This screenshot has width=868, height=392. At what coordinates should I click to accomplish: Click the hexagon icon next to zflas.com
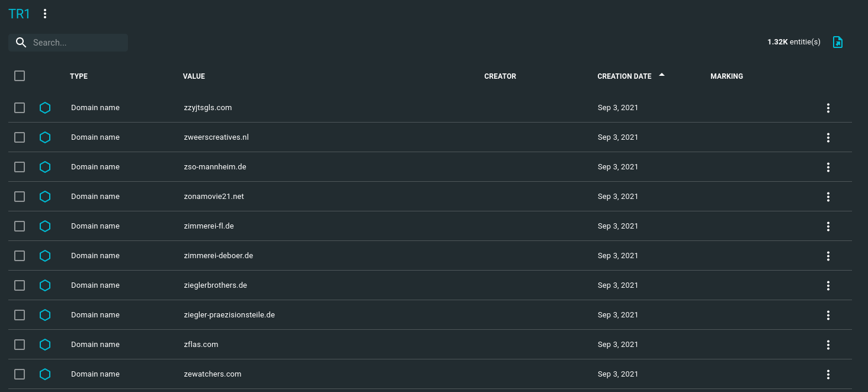[45, 344]
